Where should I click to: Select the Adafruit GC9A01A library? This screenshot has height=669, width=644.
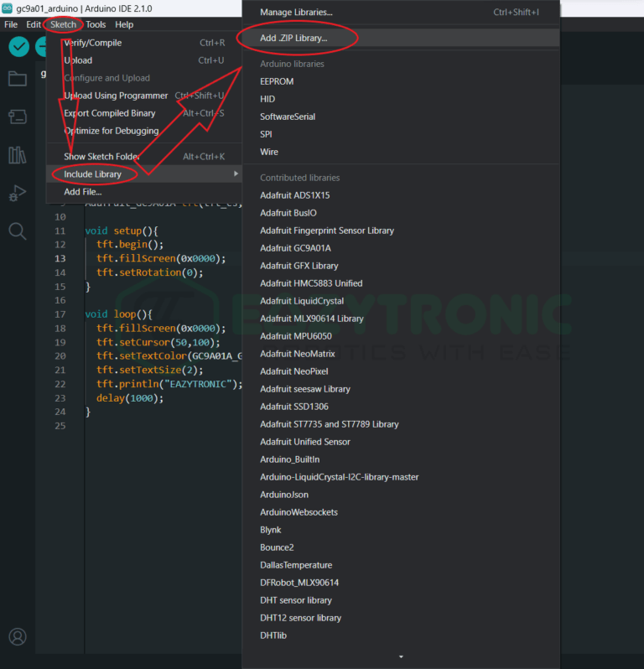pyautogui.click(x=295, y=248)
